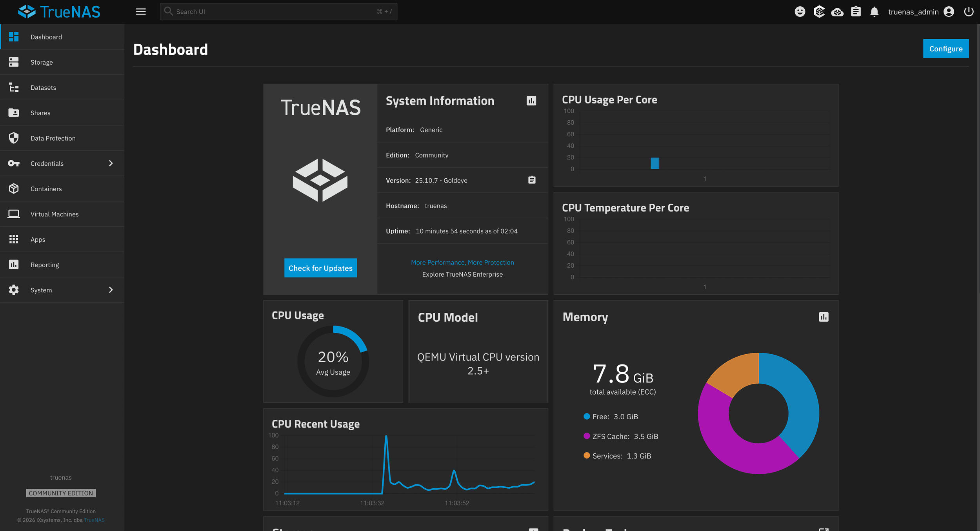
Task: Open the Datasets menu item
Action: [x=62, y=87]
